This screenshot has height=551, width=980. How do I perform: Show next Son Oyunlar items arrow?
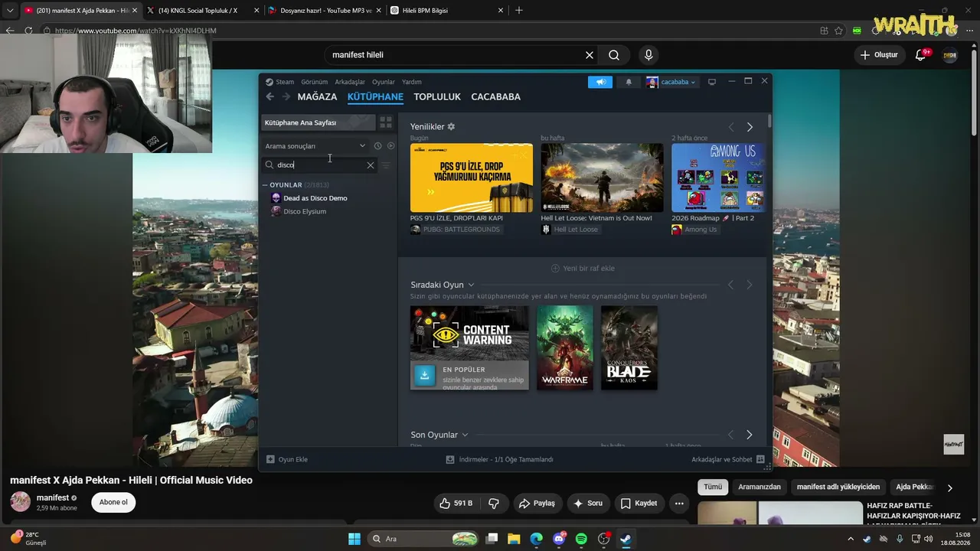click(749, 435)
